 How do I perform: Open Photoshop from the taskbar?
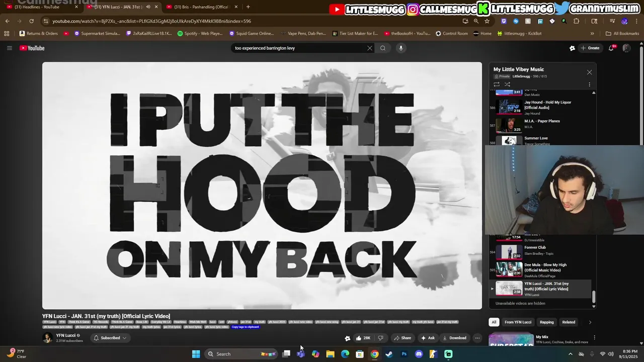point(404,354)
